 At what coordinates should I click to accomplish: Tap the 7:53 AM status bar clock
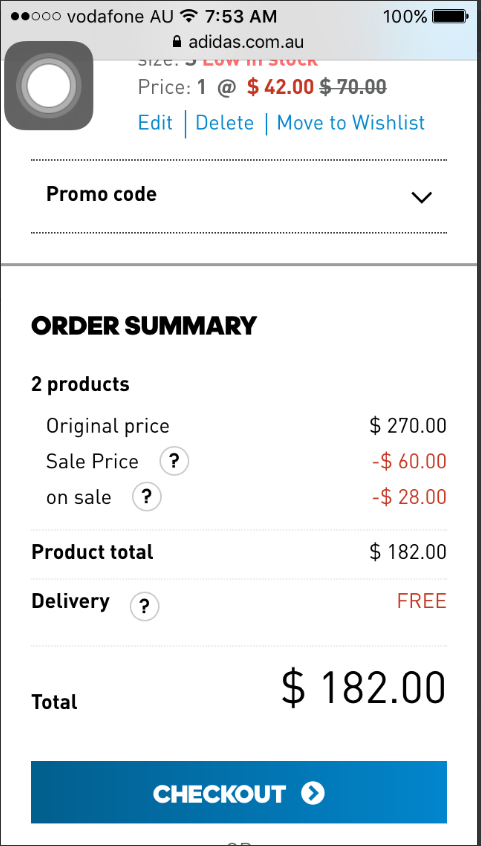point(241,17)
